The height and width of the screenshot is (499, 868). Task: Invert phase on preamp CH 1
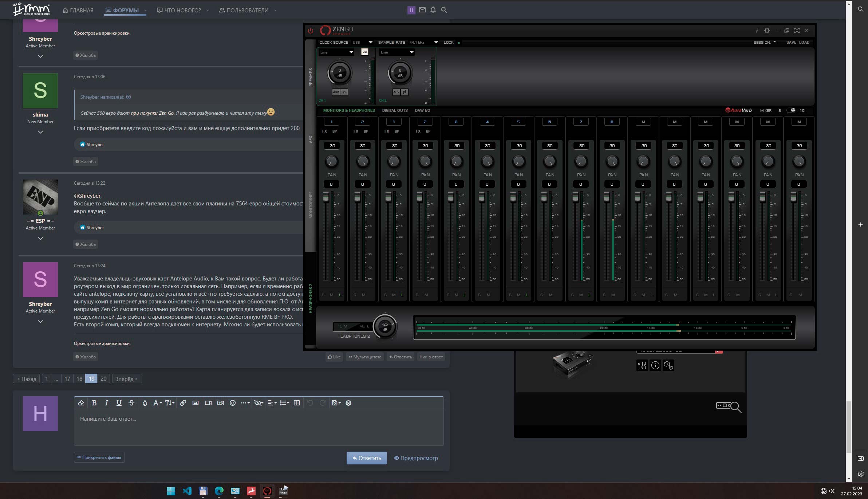(x=344, y=92)
